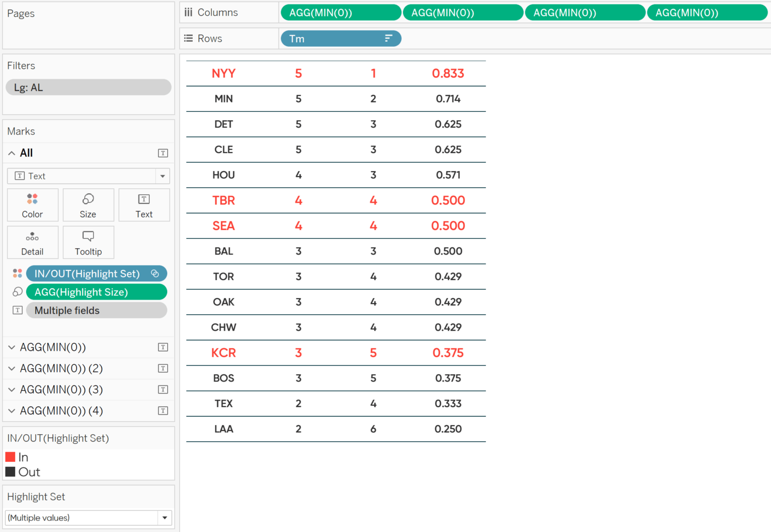
Task: Open the Color property in the Marks card
Action: [32, 205]
